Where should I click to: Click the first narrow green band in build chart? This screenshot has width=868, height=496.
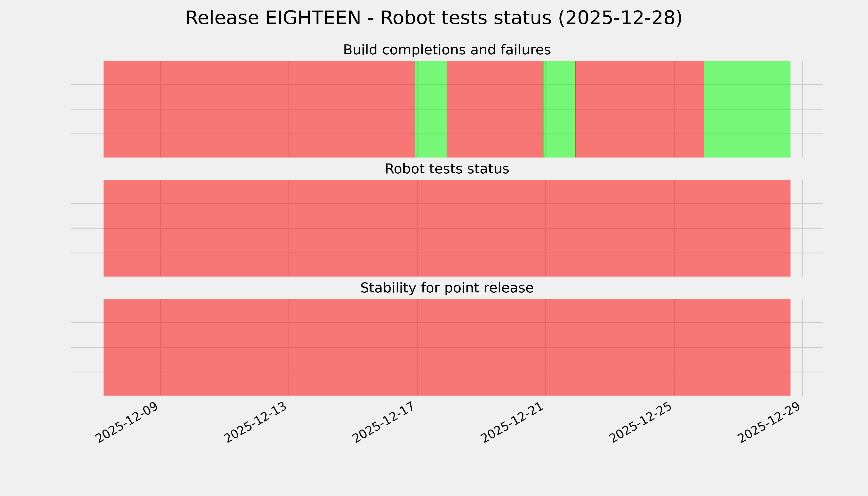click(x=431, y=109)
